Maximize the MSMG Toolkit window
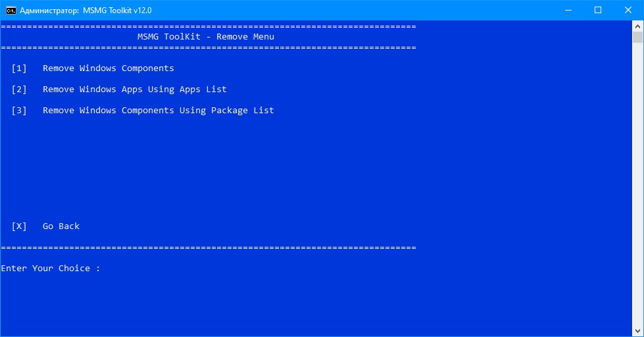This screenshot has height=337, width=644. [598, 11]
